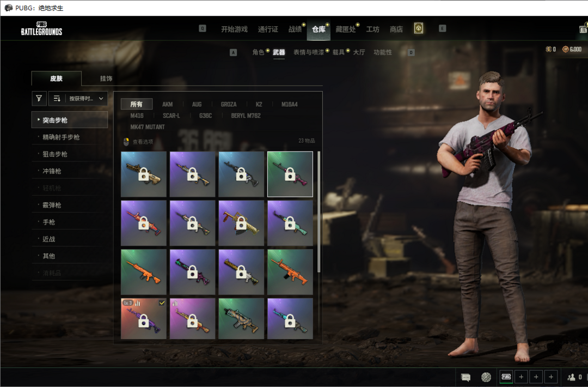The height and width of the screenshot is (387, 588).
Task: Select the 手枪 category
Action: tap(70, 222)
